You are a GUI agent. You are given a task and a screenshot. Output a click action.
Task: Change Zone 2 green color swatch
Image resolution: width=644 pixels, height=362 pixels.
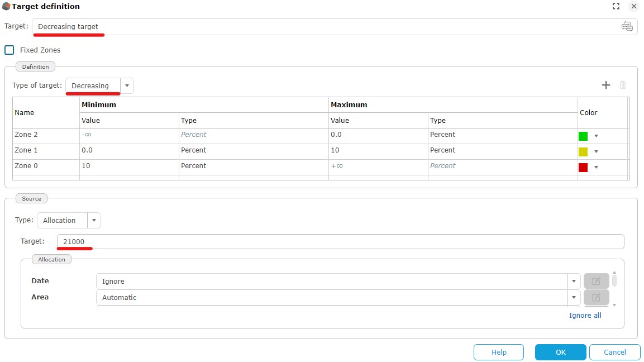coord(583,136)
